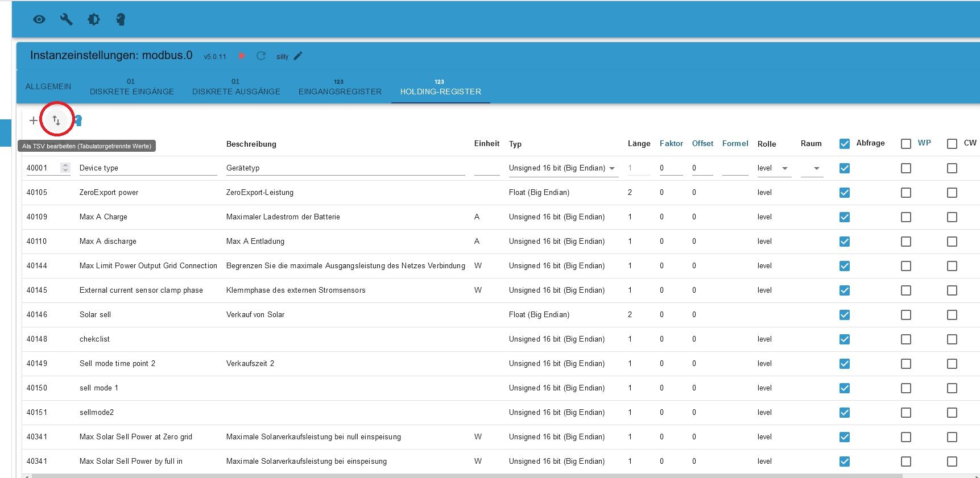Click the name Max A Charge

tap(104, 217)
